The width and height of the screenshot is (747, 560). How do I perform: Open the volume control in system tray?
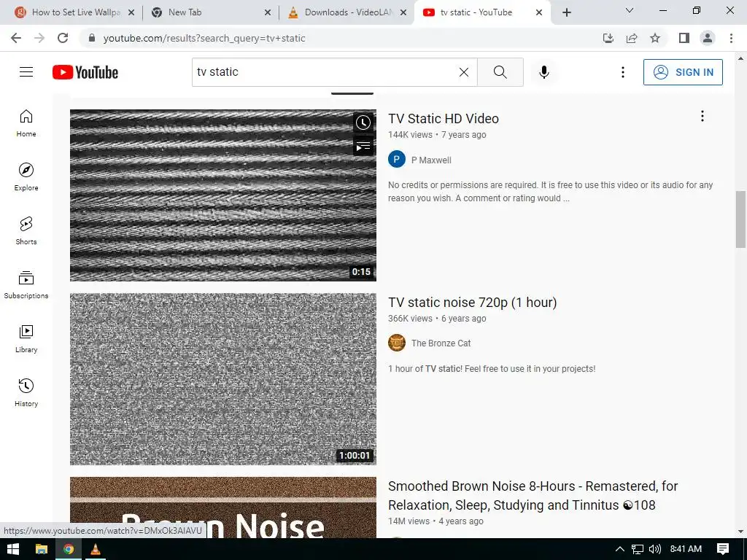pos(655,549)
